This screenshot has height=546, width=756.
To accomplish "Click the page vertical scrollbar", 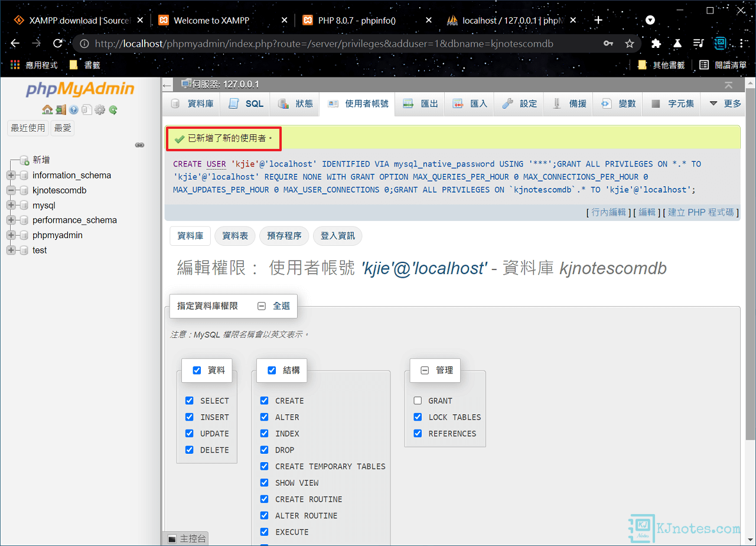I will pyautogui.click(x=751, y=263).
